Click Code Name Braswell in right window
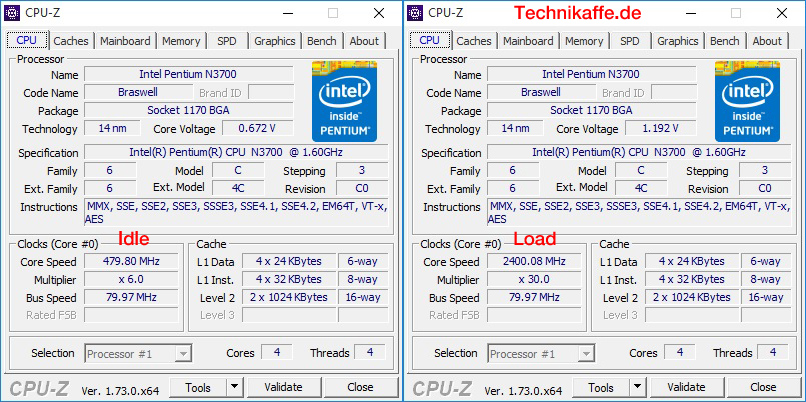Screen dimensions: 806x402 click(541, 92)
